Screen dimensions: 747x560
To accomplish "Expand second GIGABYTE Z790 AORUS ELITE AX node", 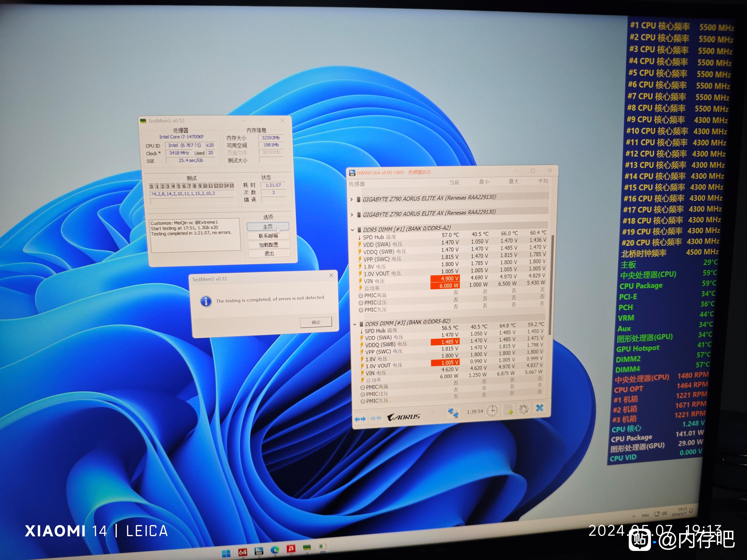I will point(352,215).
